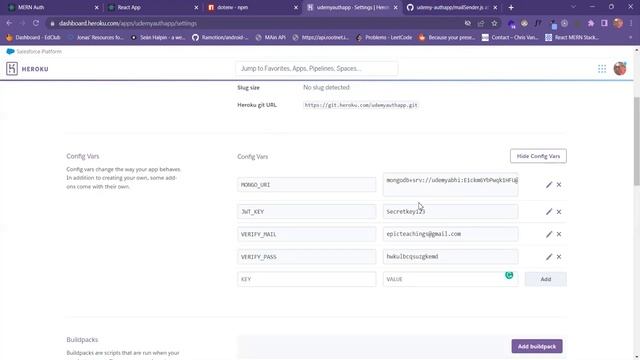Open the Chrome profile avatar
Viewport: 640px width, 360px height.
618,23
